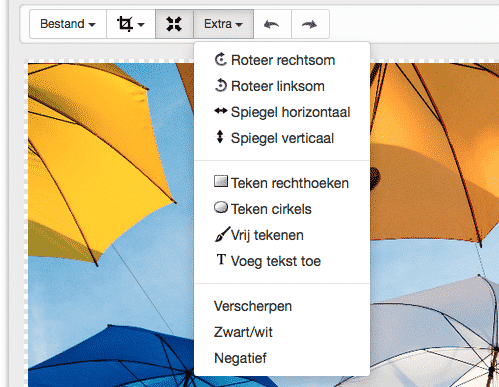The width and height of the screenshot is (499, 387).
Task: Apply the Verscherpen filter
Action: 282,306
